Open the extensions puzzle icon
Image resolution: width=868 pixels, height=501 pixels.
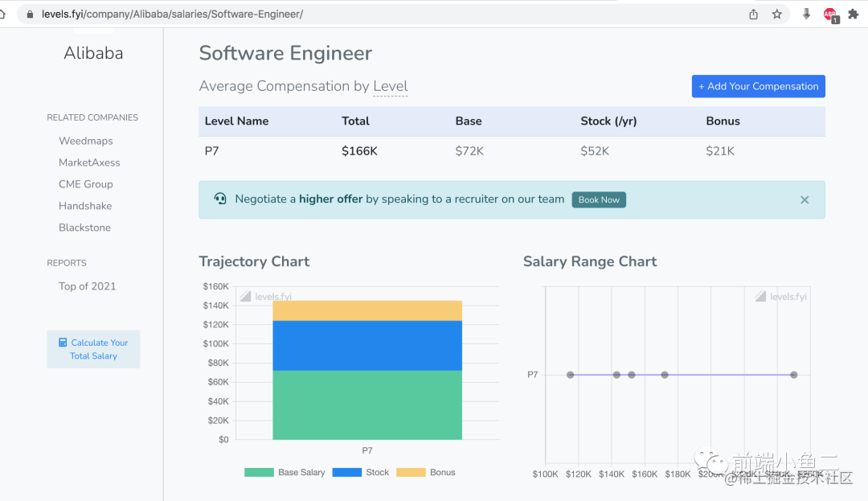854,14
